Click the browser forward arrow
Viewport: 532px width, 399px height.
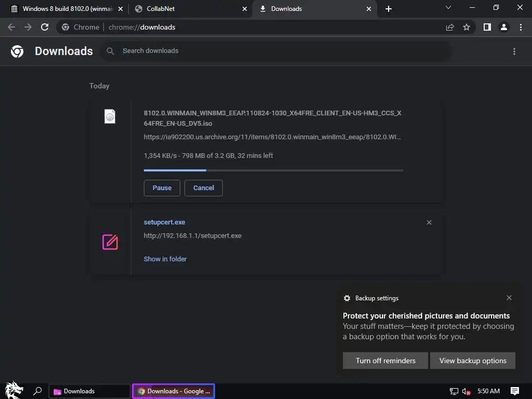[x=28, y=27]
